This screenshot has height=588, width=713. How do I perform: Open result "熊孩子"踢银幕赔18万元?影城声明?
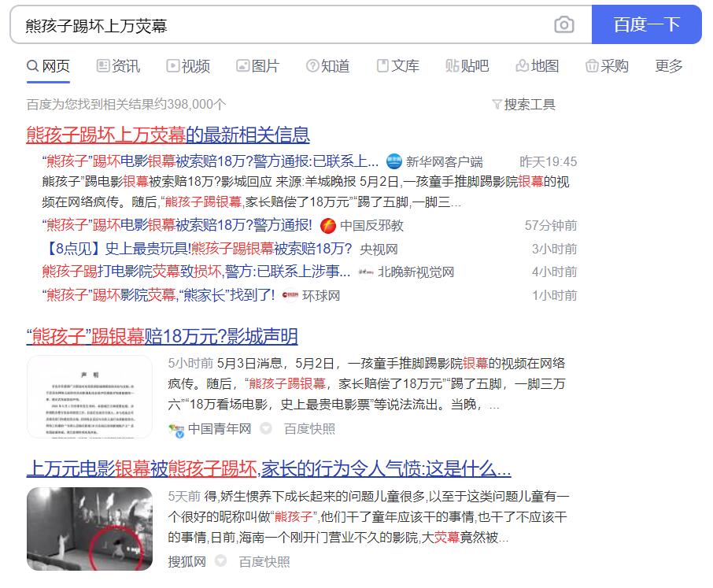tap(162, 337)
